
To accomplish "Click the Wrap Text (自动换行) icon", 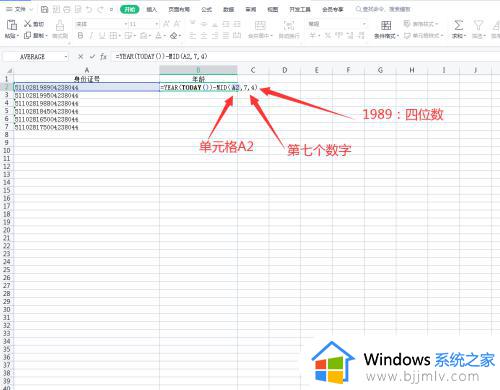I will tap(289, 25).
